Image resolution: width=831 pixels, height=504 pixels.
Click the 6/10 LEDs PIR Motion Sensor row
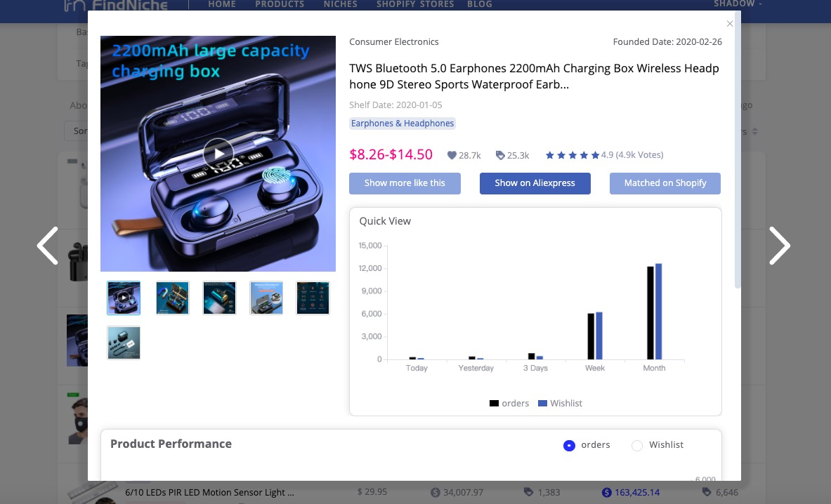[x=411, y=492]
